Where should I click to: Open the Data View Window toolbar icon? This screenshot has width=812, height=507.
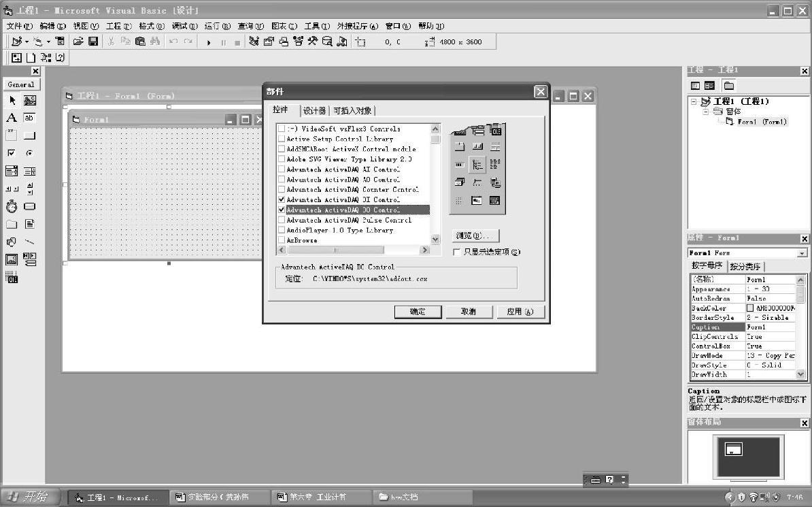point(327,42)
